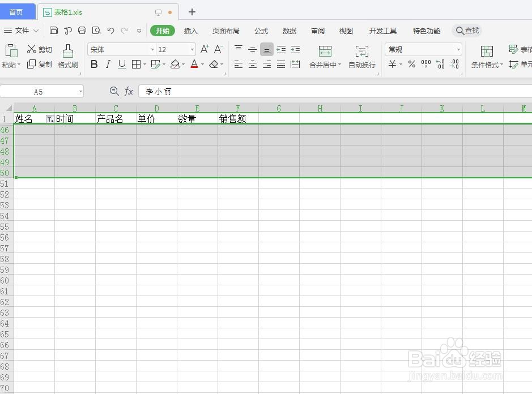Screen dimensions: 532x394
Task: Click the Print icon in quick toolbar
Action: click(82, 31)
